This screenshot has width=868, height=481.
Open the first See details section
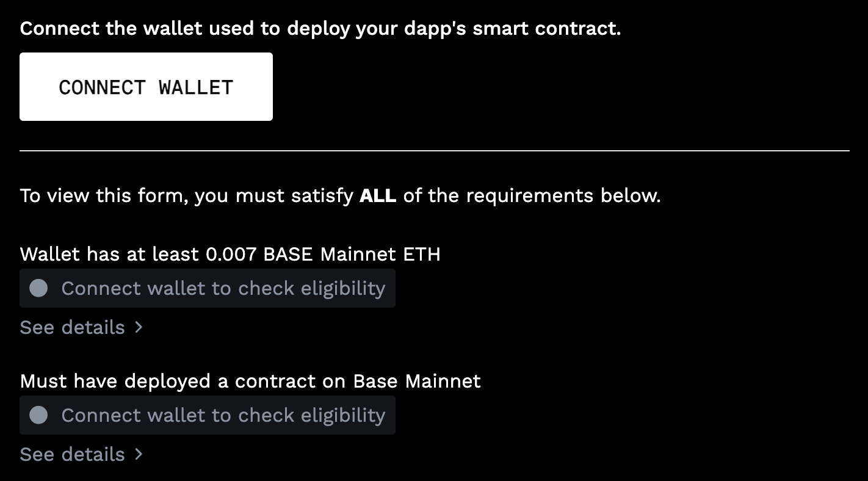tap(71, 328)
